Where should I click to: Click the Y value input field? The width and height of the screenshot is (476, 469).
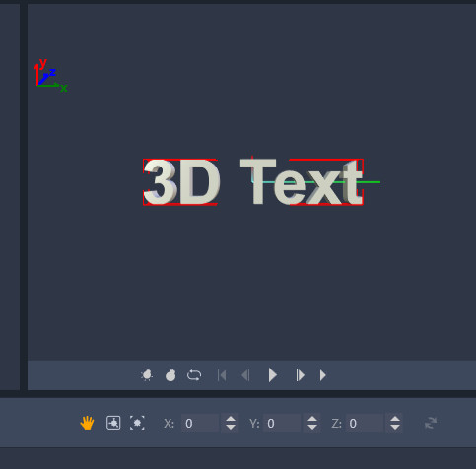pos(282,423)
